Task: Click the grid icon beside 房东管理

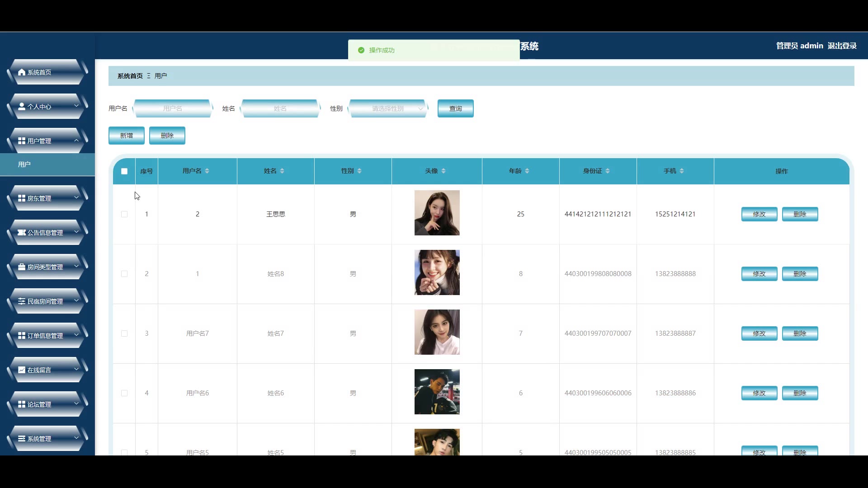Action: tap(21, 198)
